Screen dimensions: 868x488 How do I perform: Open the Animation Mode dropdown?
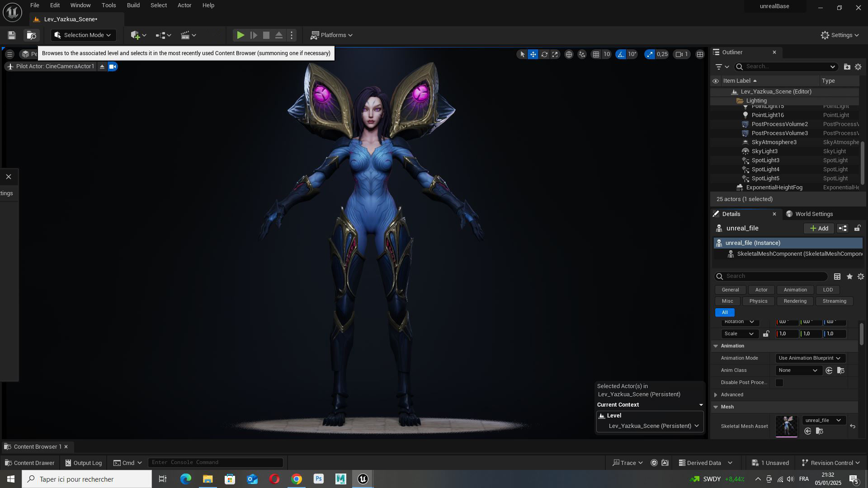(x=810, y=358)
